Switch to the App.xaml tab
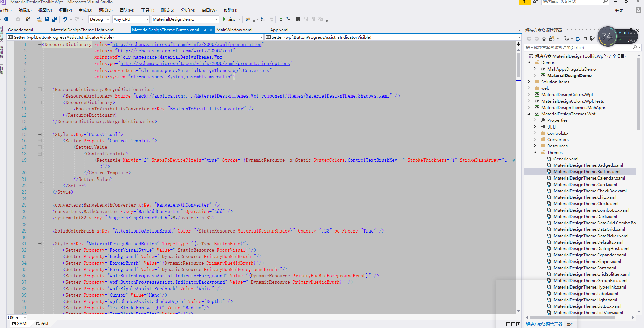This screenshot has width=644, height=328. [x=279, y=30]
